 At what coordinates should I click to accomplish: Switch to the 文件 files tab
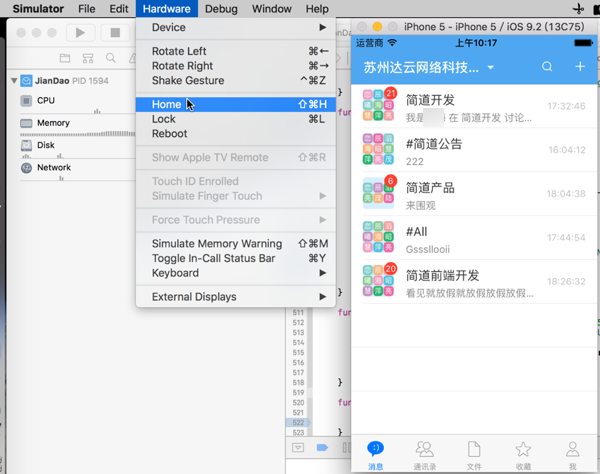[474, 455]
